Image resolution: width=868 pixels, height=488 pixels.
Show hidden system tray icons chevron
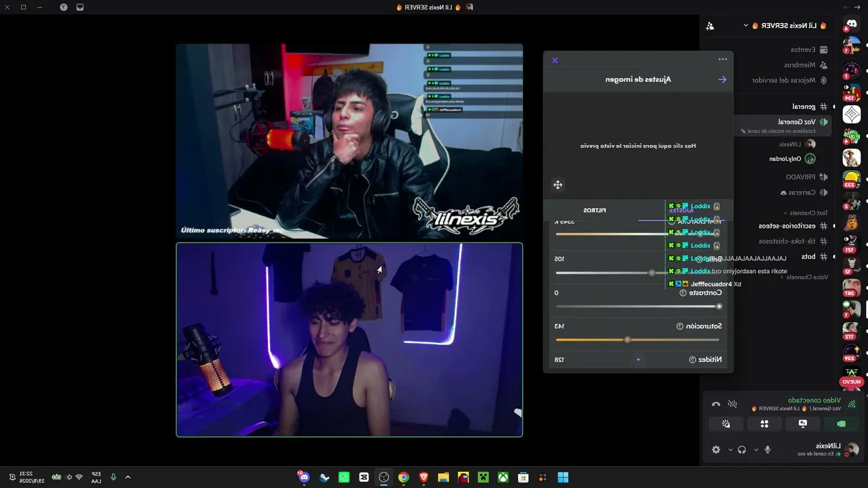point(127,477)
